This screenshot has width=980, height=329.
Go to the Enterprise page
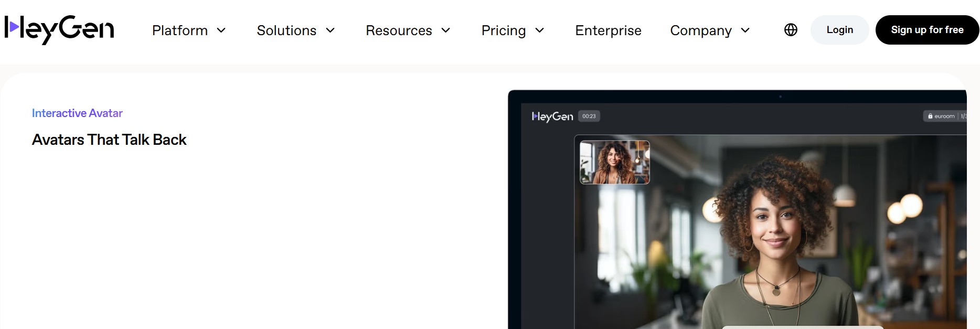click(x=608, y=30)
